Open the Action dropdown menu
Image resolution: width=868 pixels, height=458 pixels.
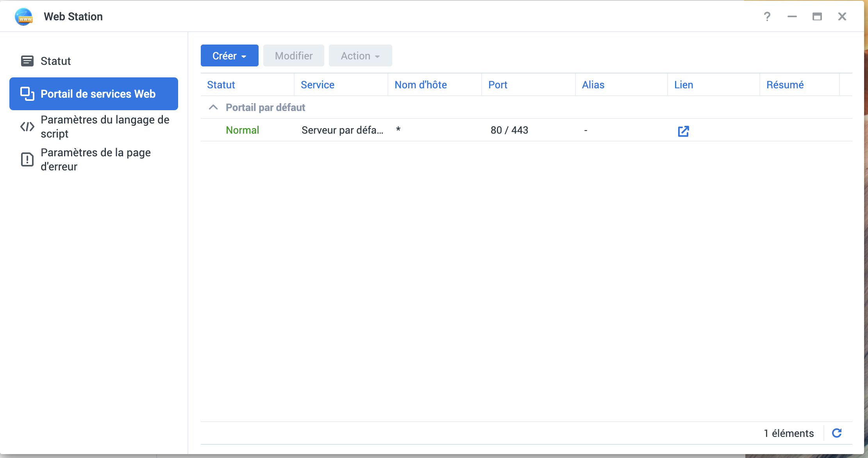pos(360,56)
